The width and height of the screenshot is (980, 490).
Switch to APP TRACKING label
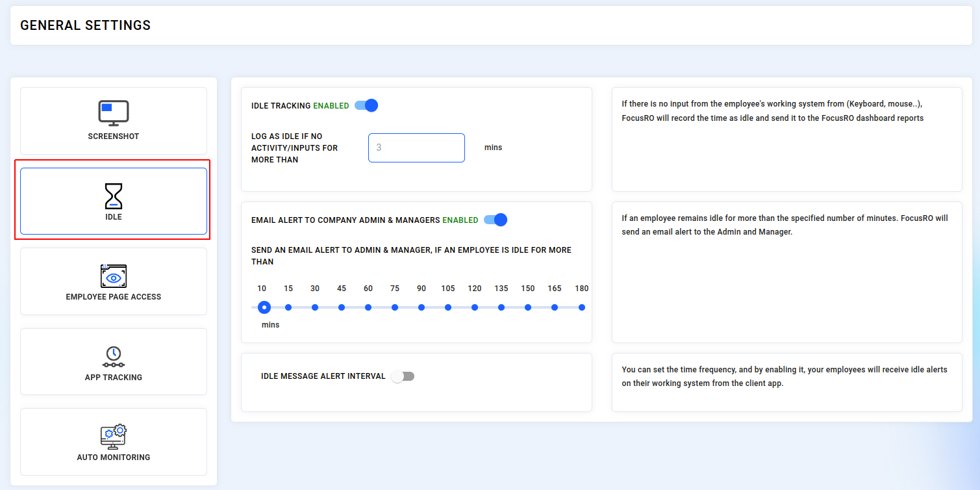tap(114, 378)
